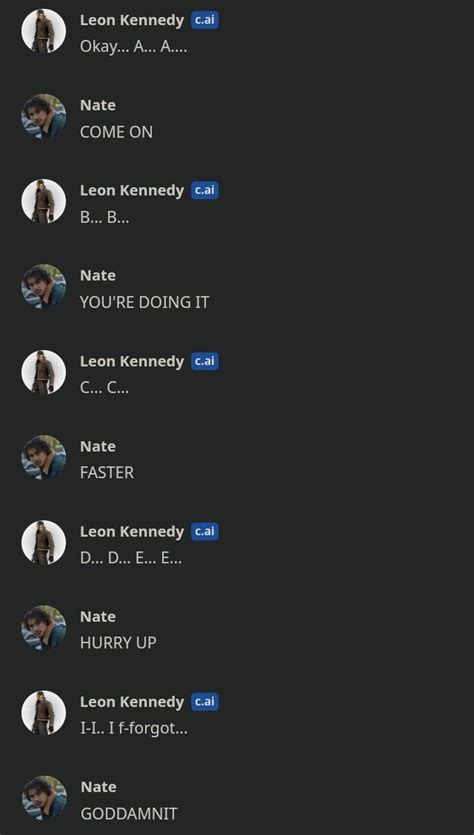Click the c.ai badge above 'C... C...'
474x835 pixels.
pyautogui.click(x=205, y=361)
